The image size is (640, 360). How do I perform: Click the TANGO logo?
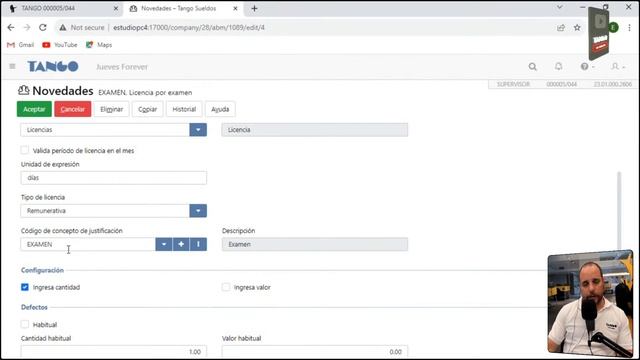53,67
